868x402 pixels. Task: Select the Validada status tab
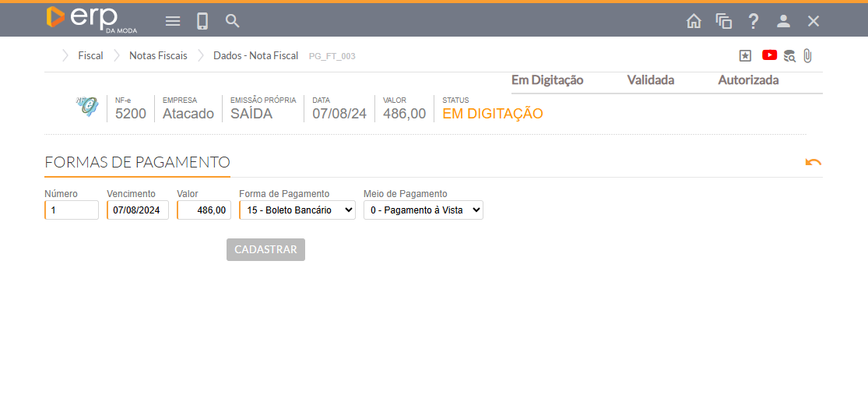[650, 80]
